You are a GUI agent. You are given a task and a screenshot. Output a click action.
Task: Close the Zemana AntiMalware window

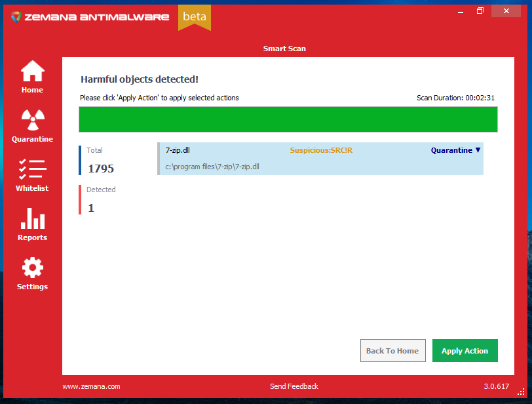click(506, 11)
